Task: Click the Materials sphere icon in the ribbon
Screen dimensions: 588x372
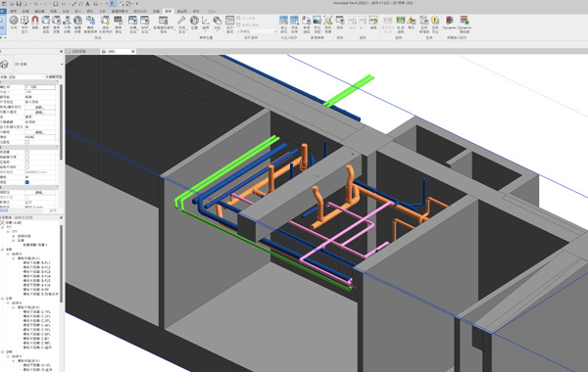Action: coord(14,23)
